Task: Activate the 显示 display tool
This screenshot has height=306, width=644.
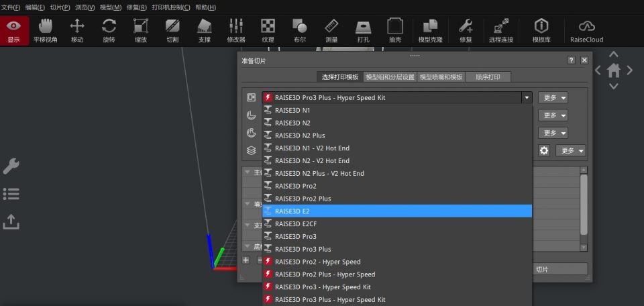Action: (14, 31)
